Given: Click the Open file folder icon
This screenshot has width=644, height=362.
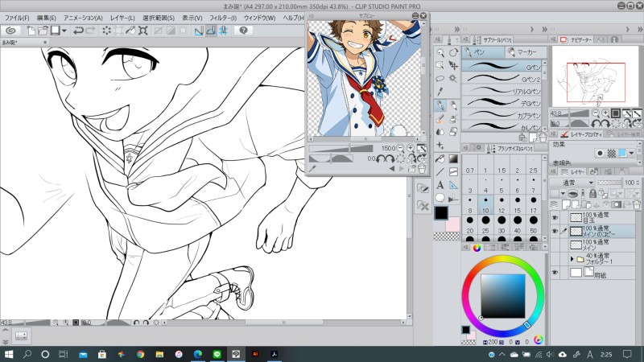Looking at the screenshot, I should pyautogui.click(x=43, y=31).
